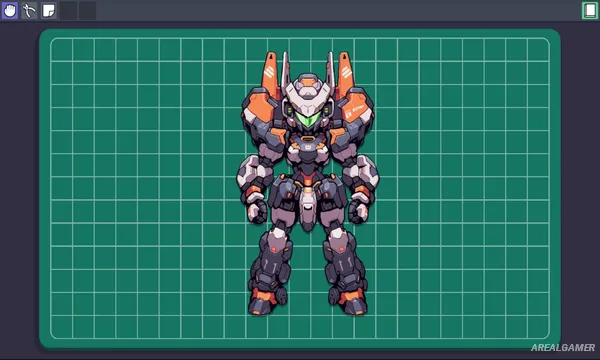Select the sticker sheet tool
This screenshot has height=360, width=600.
click(49, 10)
